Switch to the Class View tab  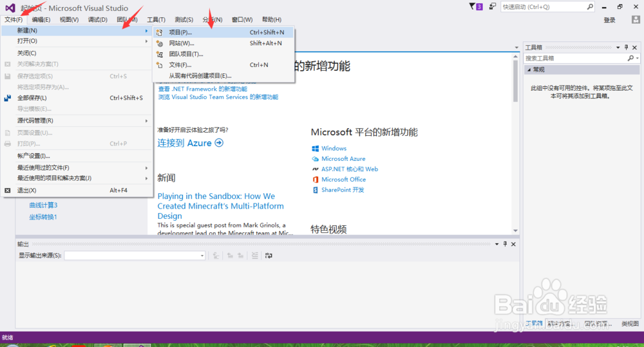coord(630,324)
